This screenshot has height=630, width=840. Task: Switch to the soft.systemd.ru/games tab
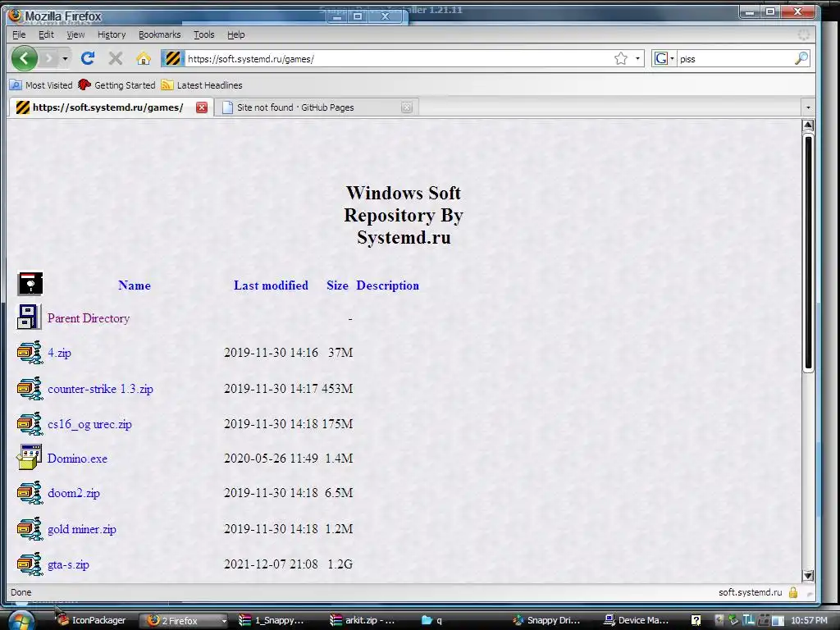click(107, 107)
